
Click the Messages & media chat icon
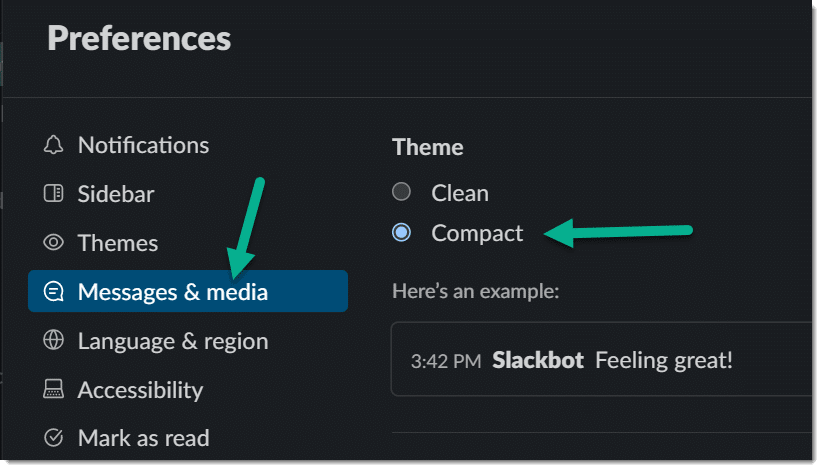53,291
